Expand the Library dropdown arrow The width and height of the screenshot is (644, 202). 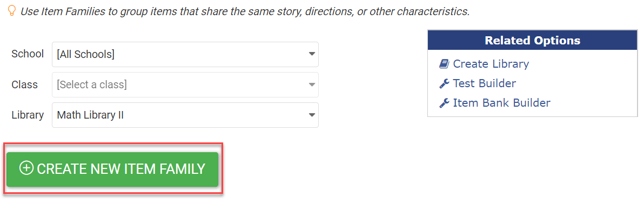point(312,115)
